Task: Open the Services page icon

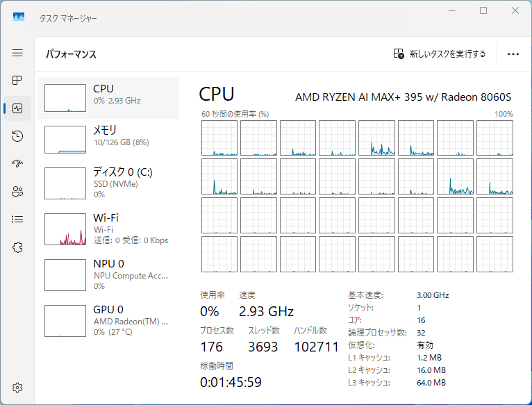Action: [17, 247]
